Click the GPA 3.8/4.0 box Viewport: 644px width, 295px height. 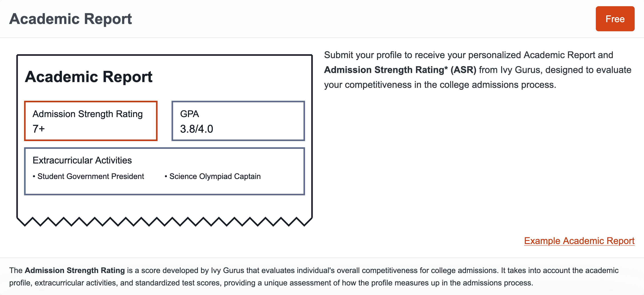pos(238,121)
